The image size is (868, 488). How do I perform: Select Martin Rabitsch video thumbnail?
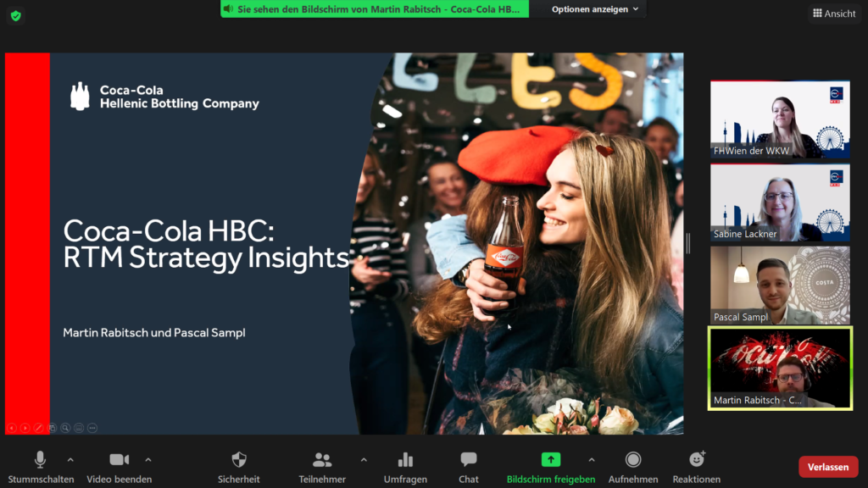click(780, 369)
